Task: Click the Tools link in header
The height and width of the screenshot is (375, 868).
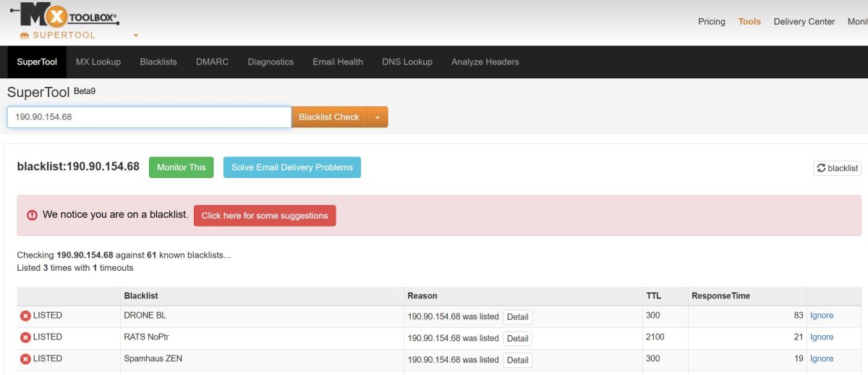Action: click(749, 22)
